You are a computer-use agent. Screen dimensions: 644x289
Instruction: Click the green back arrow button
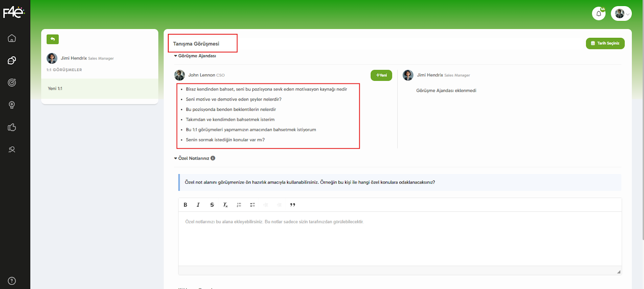click(53, 39)
